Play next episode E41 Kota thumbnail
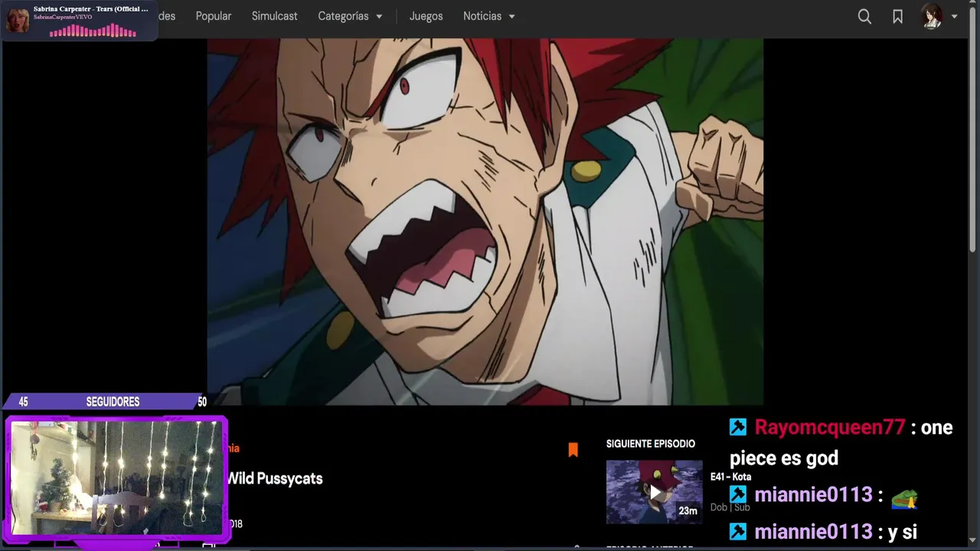 (x=654, y=492)
